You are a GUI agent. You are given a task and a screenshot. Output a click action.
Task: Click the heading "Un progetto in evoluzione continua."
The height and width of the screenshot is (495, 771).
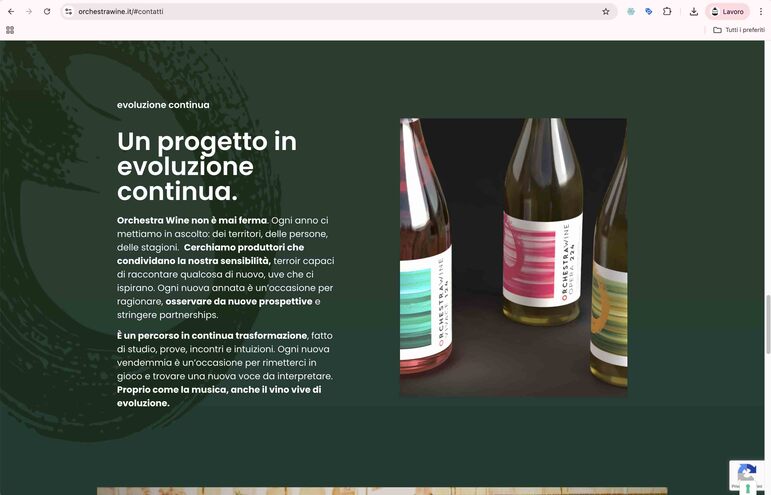coord(207,166)
